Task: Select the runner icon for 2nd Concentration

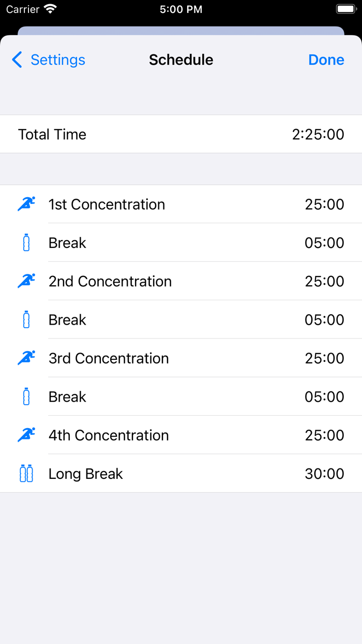Action: (25, 281)
